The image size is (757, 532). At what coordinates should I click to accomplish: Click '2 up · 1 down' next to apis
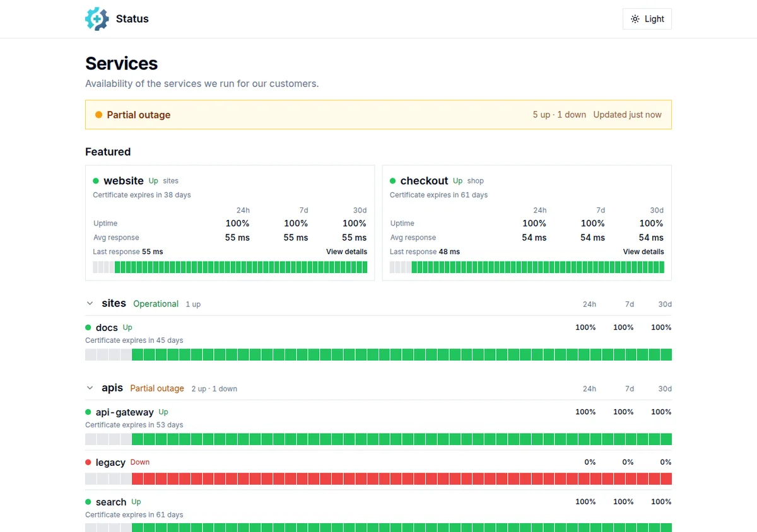(x=214, y=389)
